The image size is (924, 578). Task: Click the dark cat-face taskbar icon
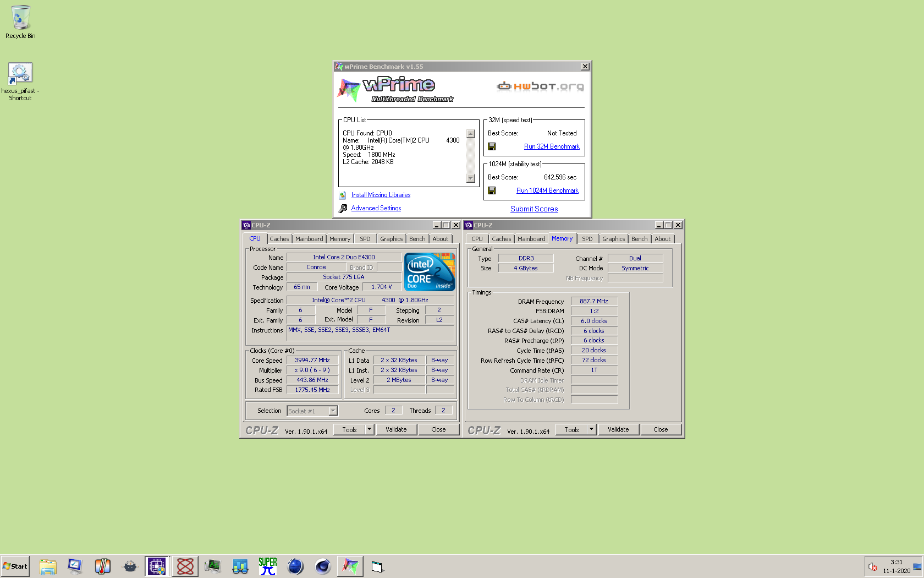pos(130,566)
